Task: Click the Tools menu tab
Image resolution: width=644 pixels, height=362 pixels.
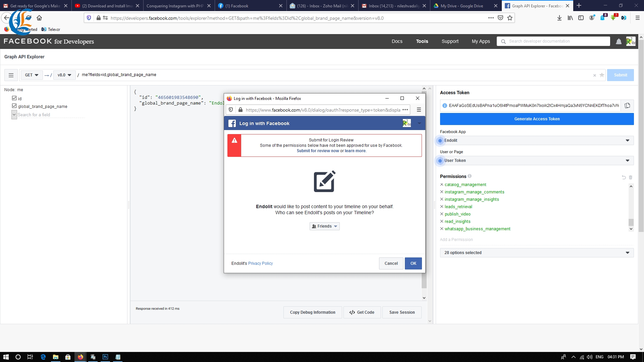Action: [x=422, y=41]
